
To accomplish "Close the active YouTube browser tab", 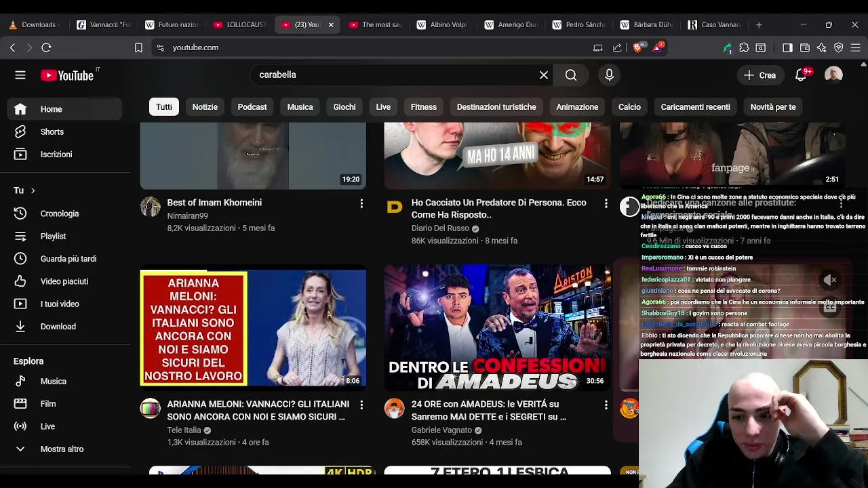I will coord(331,24).
